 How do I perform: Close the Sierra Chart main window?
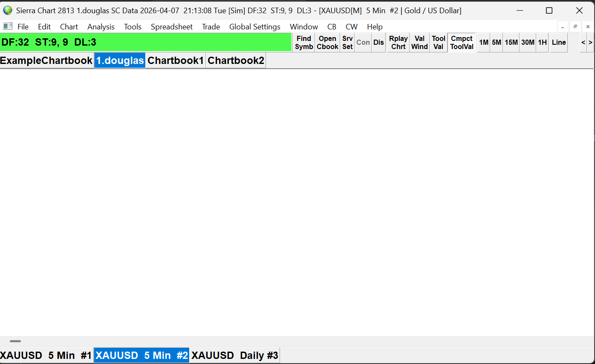[x=579, y=10]
